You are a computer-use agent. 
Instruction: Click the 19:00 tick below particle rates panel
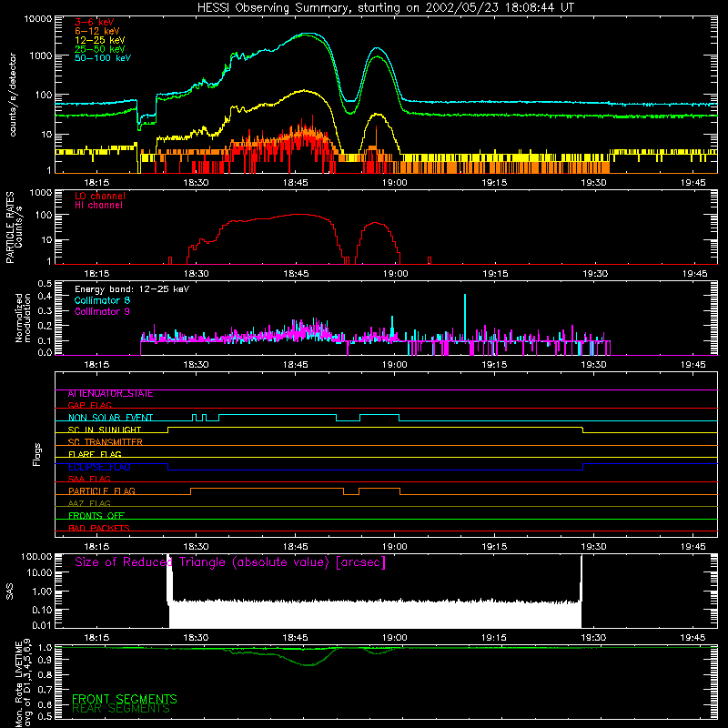pyautogui.click(x=396, y=274)
